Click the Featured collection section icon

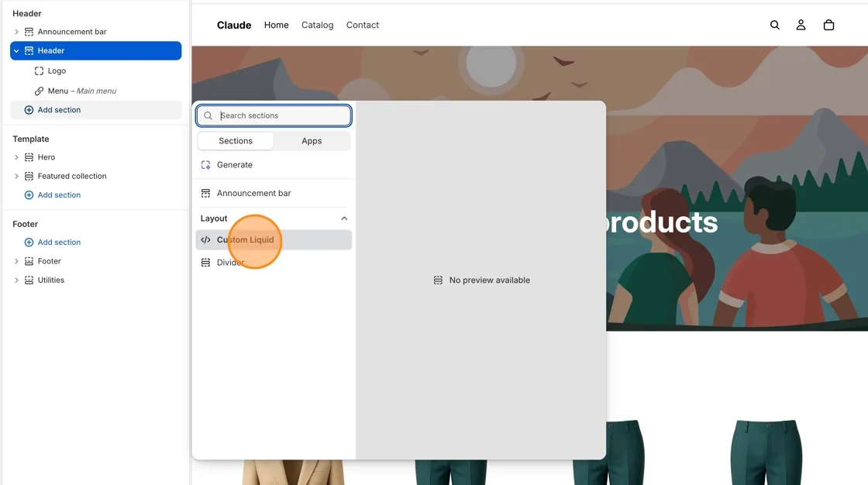coord(29,176)
